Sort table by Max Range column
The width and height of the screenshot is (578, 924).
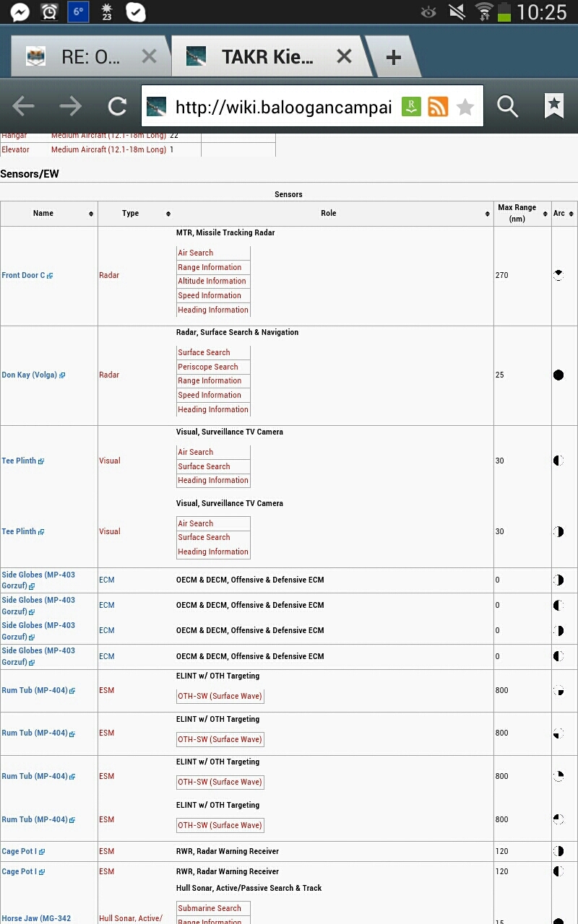tap(522, 214)
